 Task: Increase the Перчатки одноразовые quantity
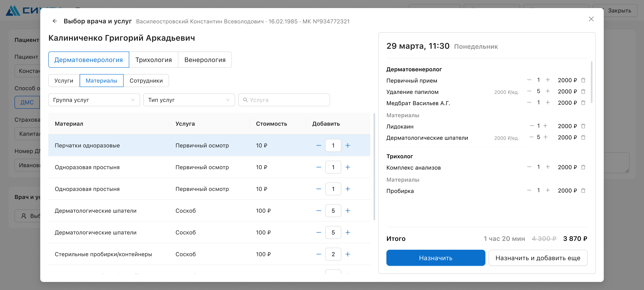[348, 145]
